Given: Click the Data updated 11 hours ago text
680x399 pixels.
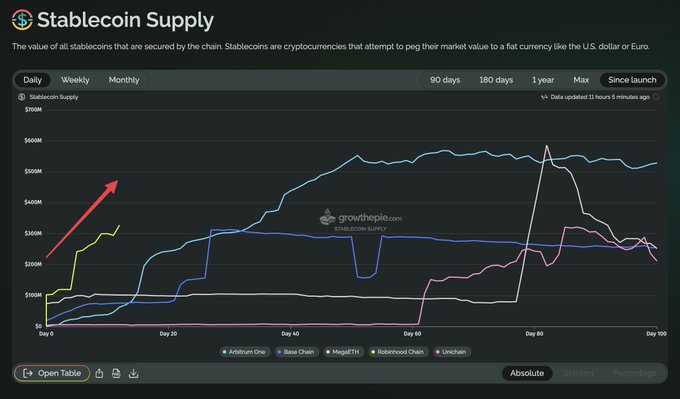Looking at the screenshot, I should [x=600, y=97].
